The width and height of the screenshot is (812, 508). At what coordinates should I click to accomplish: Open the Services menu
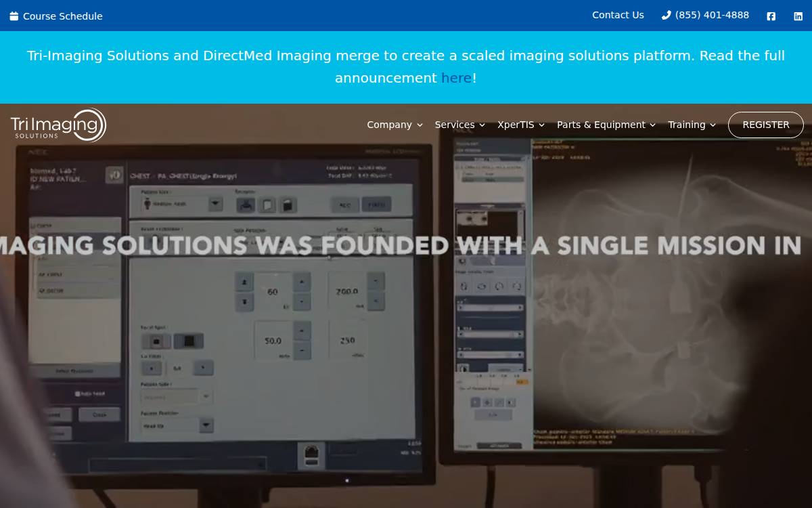click(x=460, y=125)
